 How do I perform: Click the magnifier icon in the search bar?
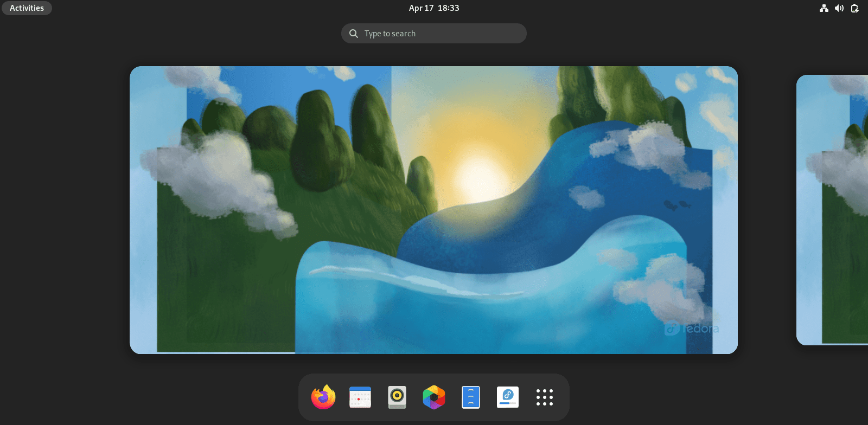tap(354, 34)
